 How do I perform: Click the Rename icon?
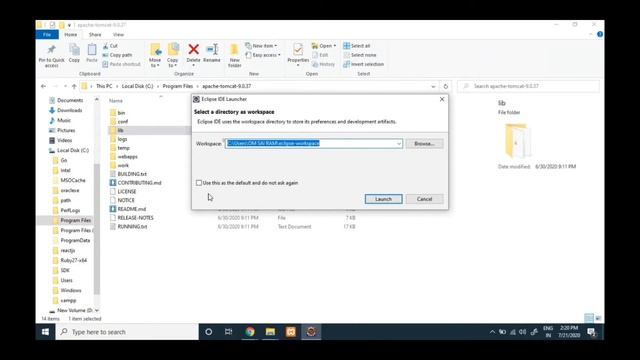click(212, 49)
